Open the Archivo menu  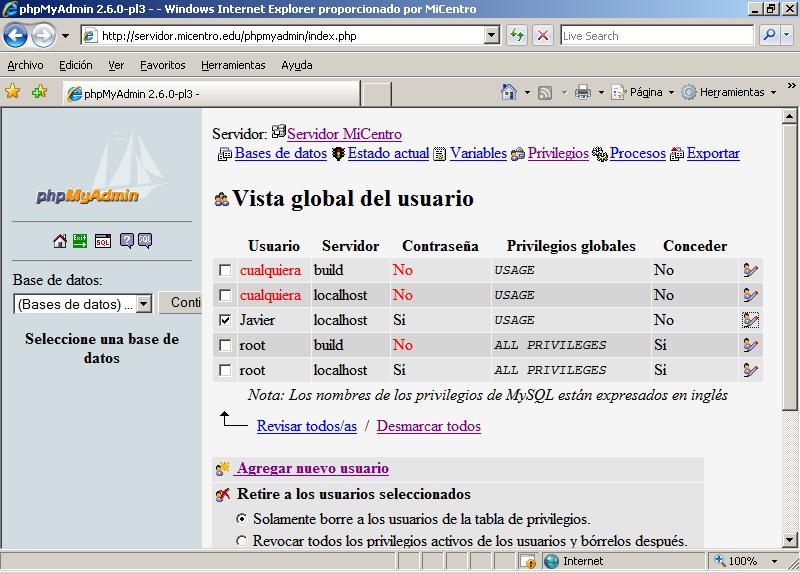coord(25,65)
